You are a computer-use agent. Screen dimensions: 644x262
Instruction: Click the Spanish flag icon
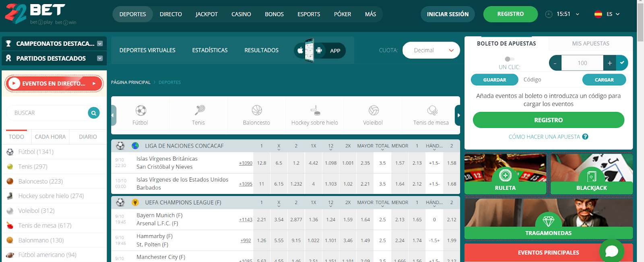pos(598,14)
